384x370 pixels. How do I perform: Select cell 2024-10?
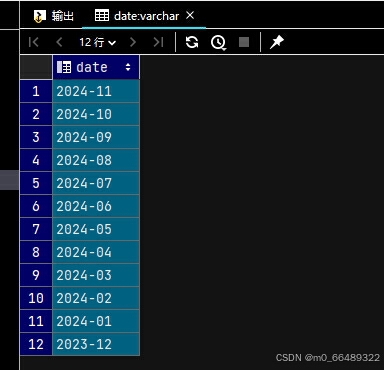[x=96, y=114]
